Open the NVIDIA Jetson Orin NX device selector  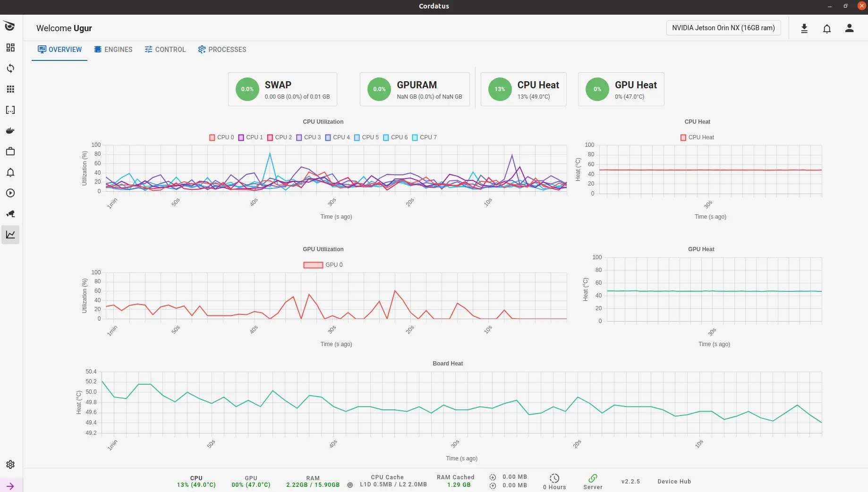pos(723,28)
